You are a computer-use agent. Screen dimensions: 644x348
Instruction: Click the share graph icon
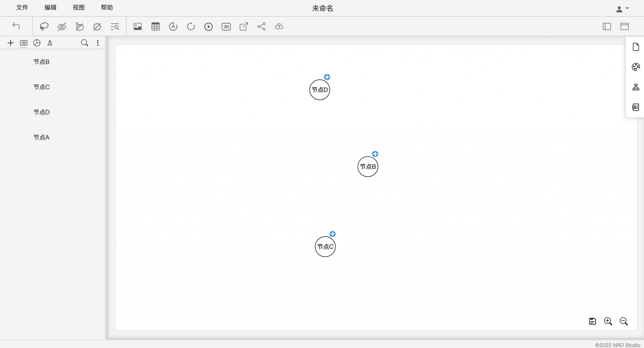(x=261, y=27)
